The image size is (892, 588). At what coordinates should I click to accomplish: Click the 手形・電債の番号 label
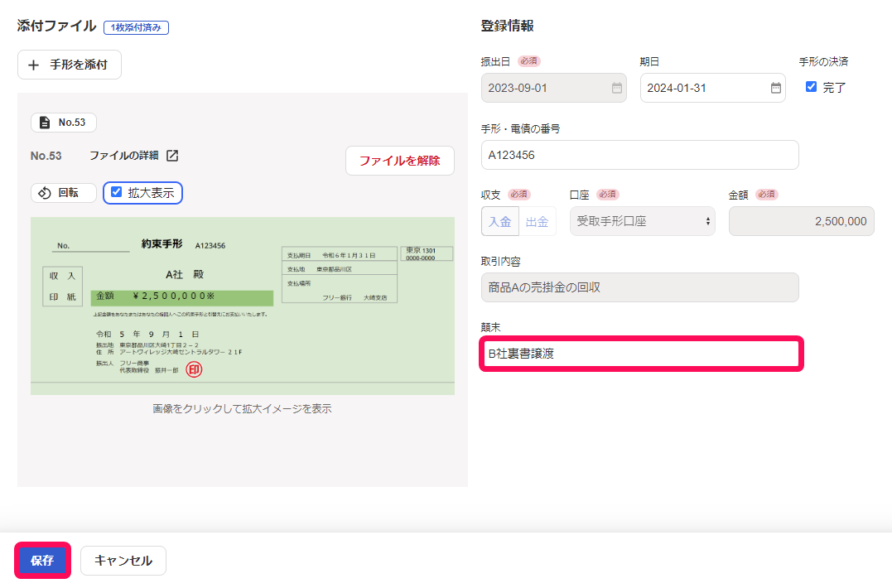pos(520,128)
